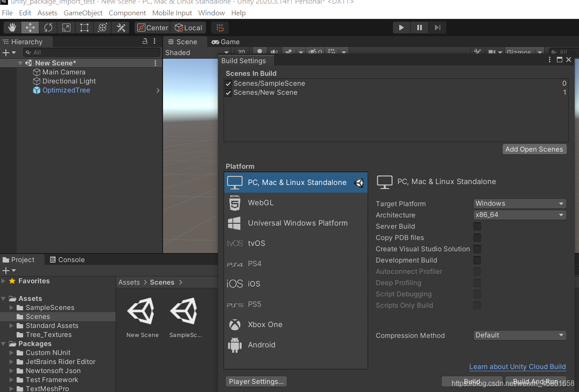Image resolution: width=579 pixels, height=392 pixels.
Task: Toggle the Center pivot mode button
Action: 152,28
